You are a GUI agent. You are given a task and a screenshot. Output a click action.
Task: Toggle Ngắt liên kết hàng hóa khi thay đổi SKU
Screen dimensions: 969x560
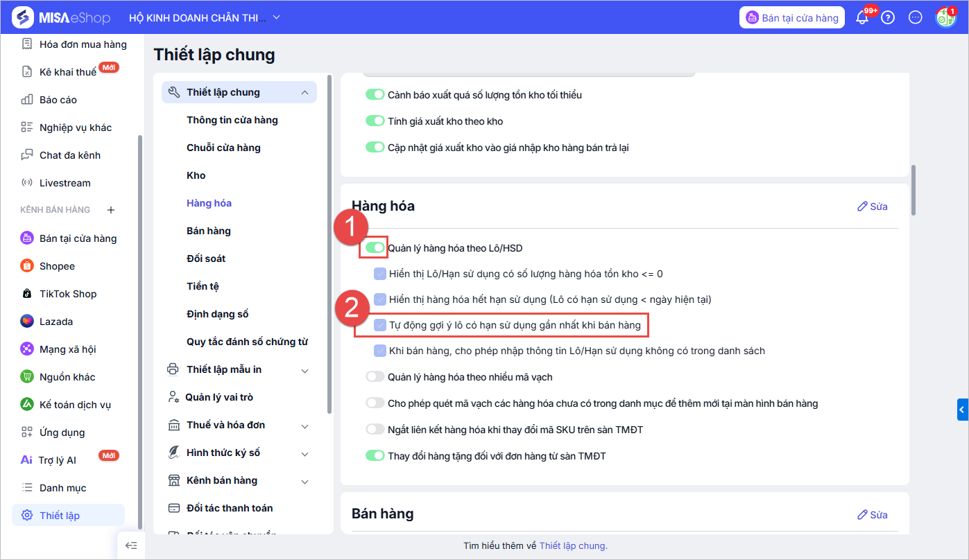point(375,430)
